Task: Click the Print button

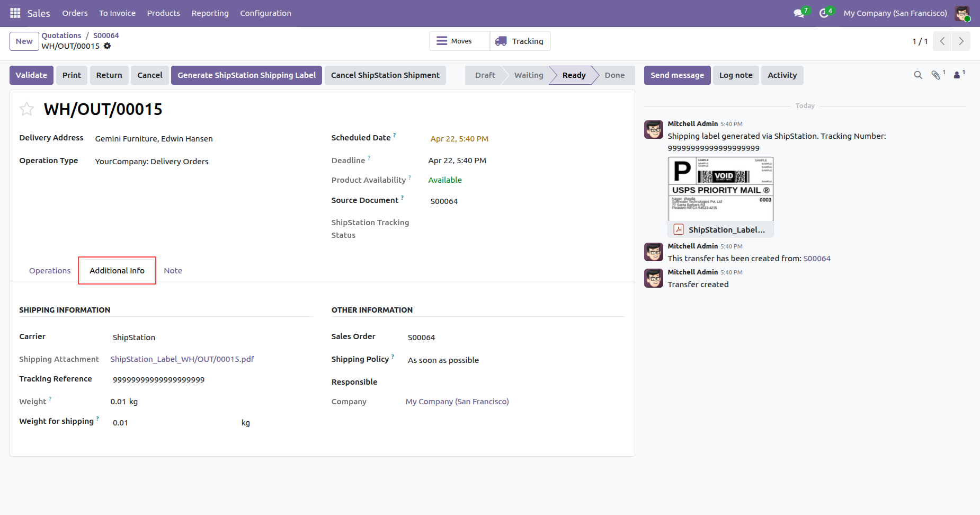Action: point(72,75)
